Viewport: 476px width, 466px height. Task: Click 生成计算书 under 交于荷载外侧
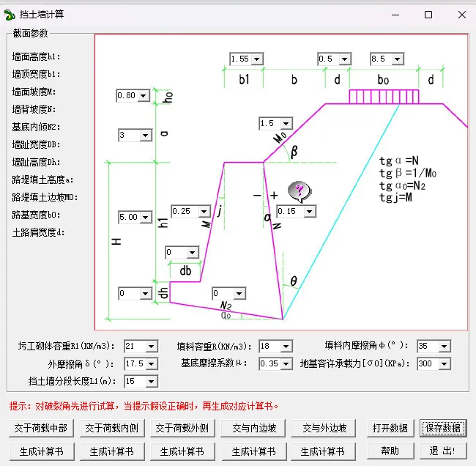pyautogui.click(x=182, y=451)
